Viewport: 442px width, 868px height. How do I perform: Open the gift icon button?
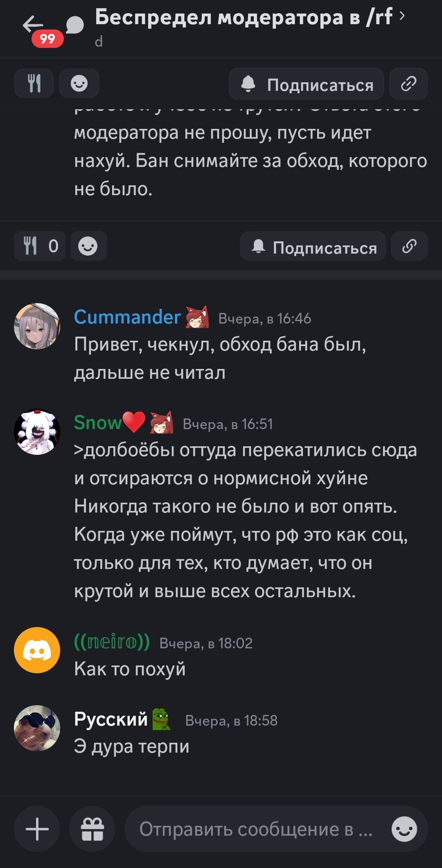[x=92, y=829]
